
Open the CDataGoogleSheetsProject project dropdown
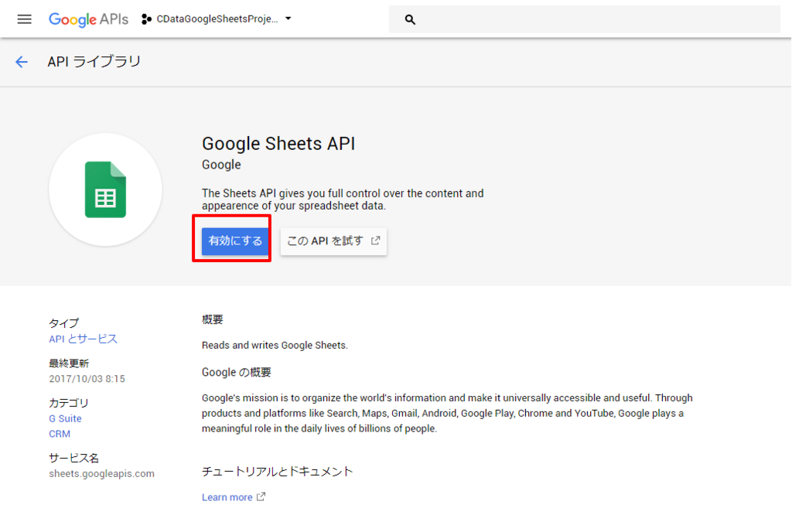[x=217, y=19]
